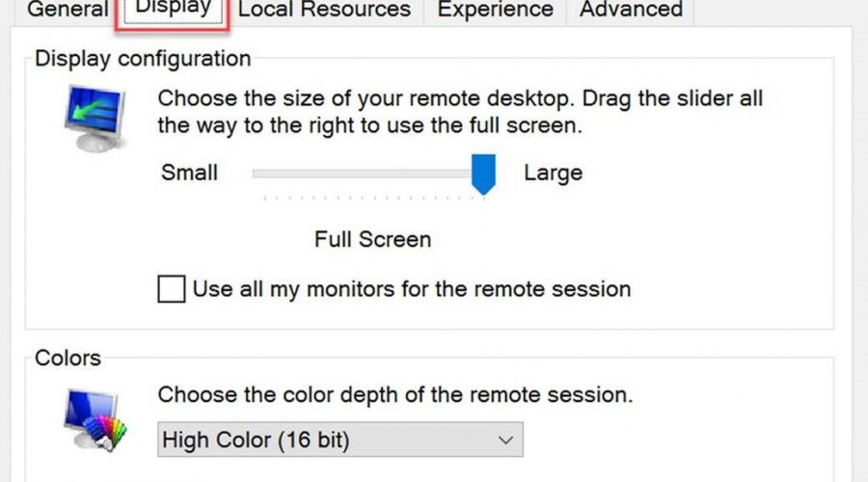The width and height of the screenshot is (868, 482).
Task: Click the 'Small' slider label
Action: pyautogui.click(x=190, y=174)
